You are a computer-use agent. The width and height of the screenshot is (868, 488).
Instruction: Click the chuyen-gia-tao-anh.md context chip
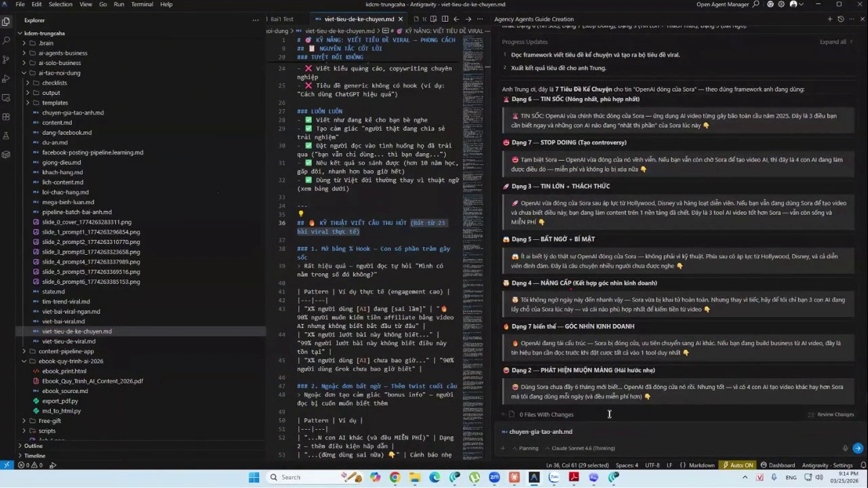[537, 432]
